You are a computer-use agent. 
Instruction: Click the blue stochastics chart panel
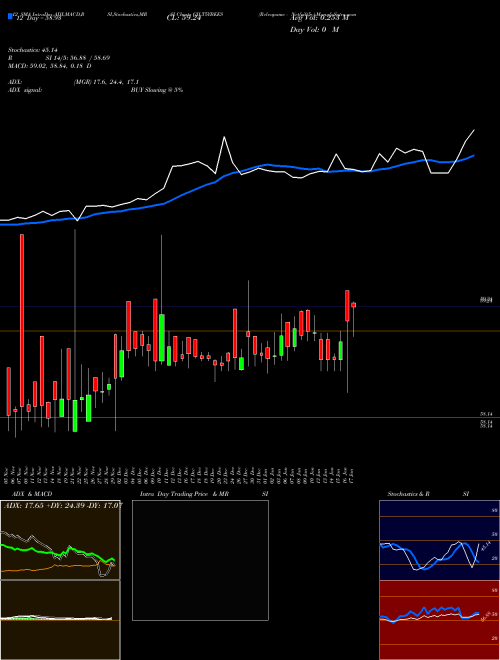[439, 540]
